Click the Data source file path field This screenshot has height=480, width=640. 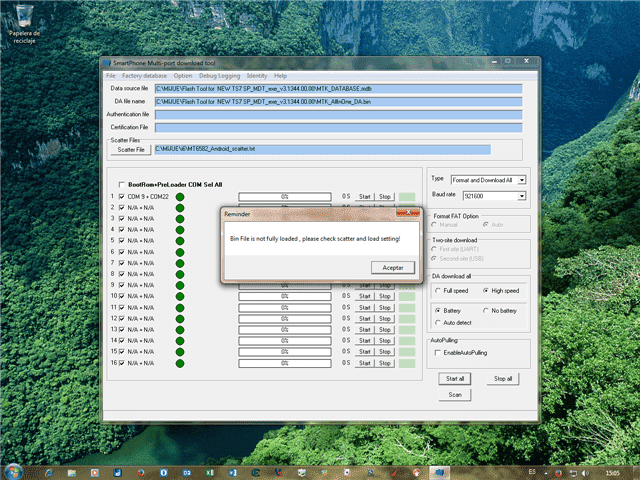(338, 89)
